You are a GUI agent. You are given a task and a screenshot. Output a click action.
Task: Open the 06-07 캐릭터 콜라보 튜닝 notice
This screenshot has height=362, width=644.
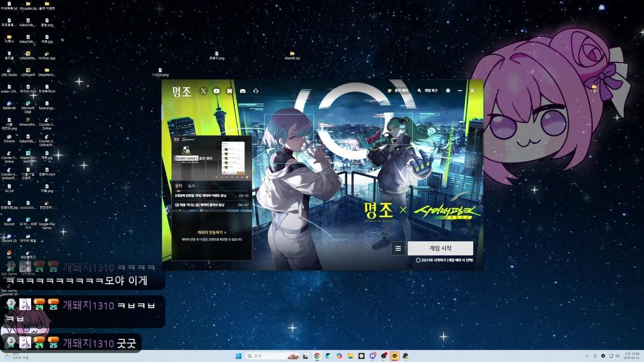click(x=212, y=205)
